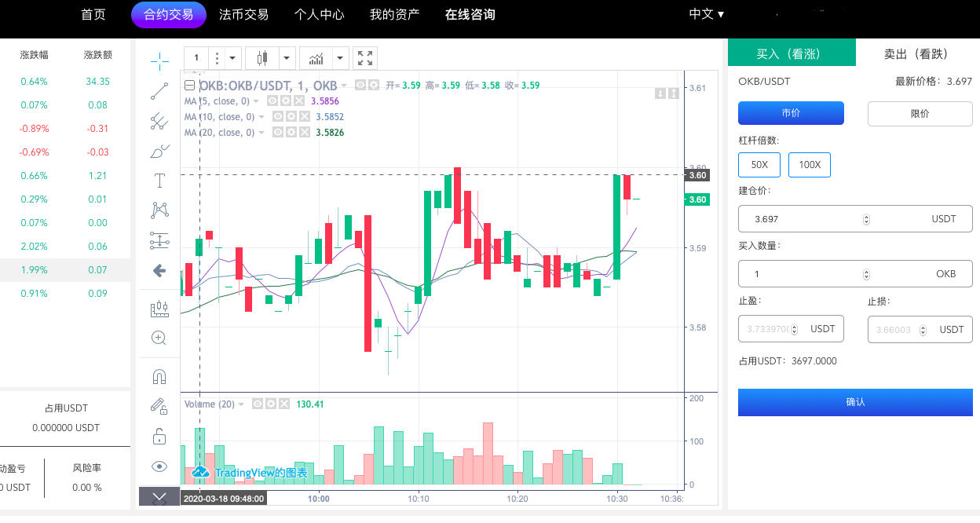Remove the Volume indicator
The image size is (980, 523).
tap(283, 404)
